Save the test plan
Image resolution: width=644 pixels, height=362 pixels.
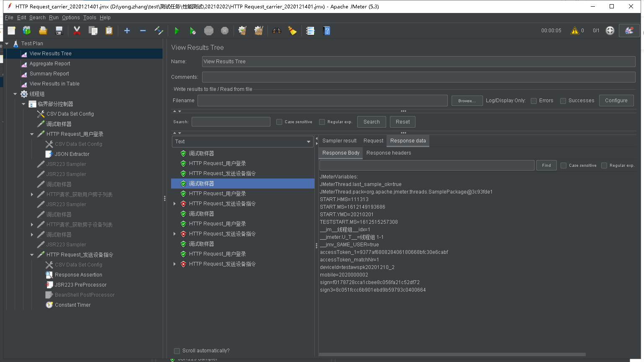59,30
